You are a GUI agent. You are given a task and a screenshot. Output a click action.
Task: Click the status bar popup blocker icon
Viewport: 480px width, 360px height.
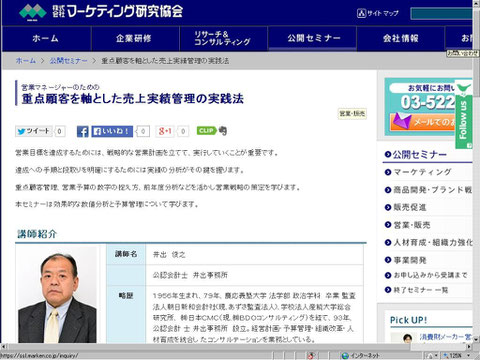point(311,356)
